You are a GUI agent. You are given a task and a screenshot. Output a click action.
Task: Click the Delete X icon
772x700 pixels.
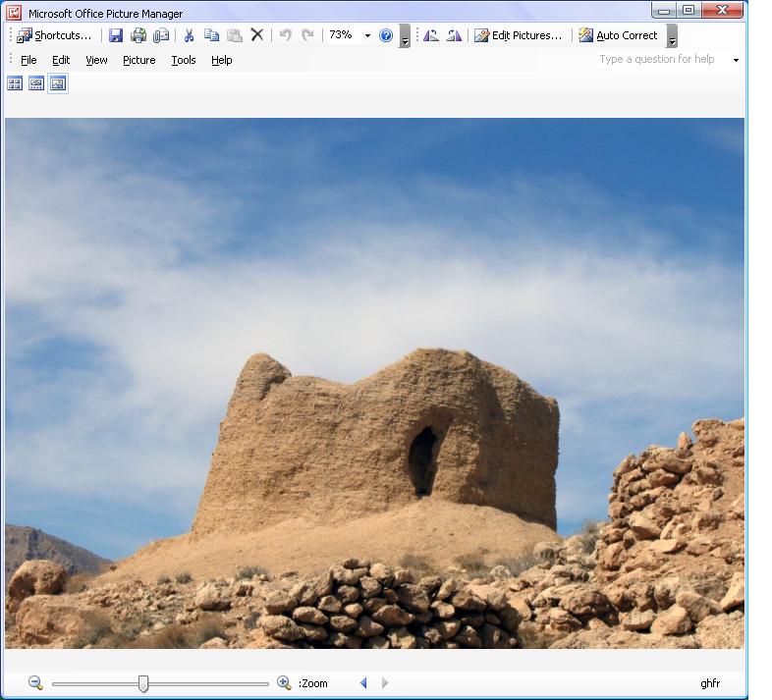point(257,35)
